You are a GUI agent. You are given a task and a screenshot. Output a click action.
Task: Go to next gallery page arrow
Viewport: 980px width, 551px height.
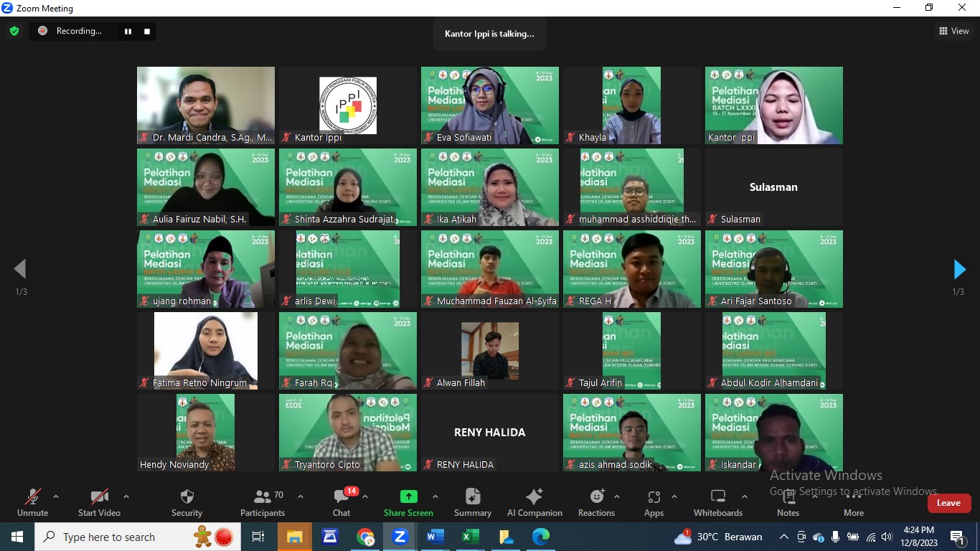(959, 269)
